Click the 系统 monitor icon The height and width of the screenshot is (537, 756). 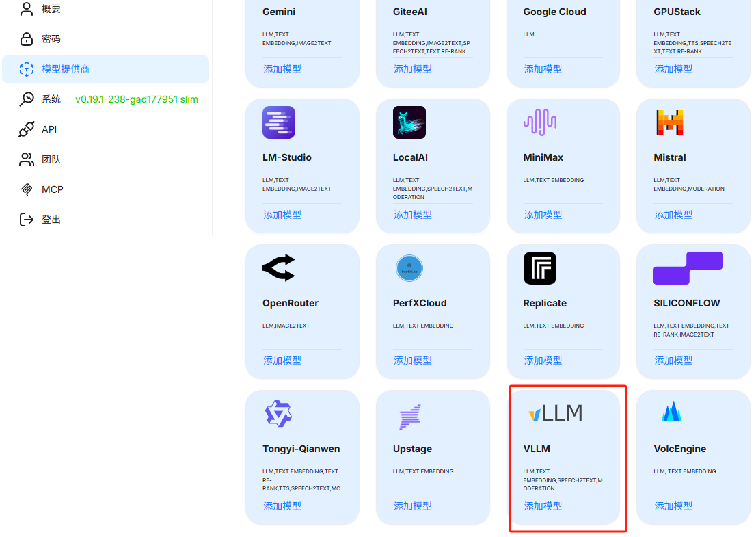(27, 99)
